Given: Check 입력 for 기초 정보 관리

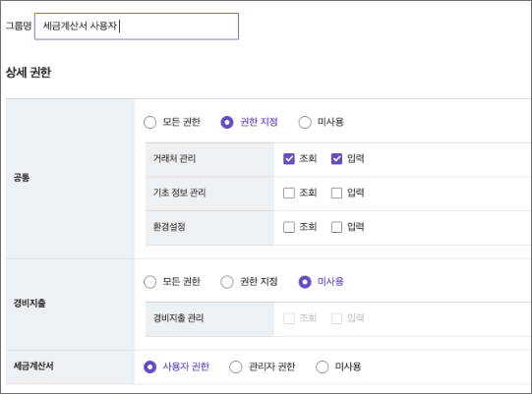Looking at the screenshot, I should pos(336,193).
